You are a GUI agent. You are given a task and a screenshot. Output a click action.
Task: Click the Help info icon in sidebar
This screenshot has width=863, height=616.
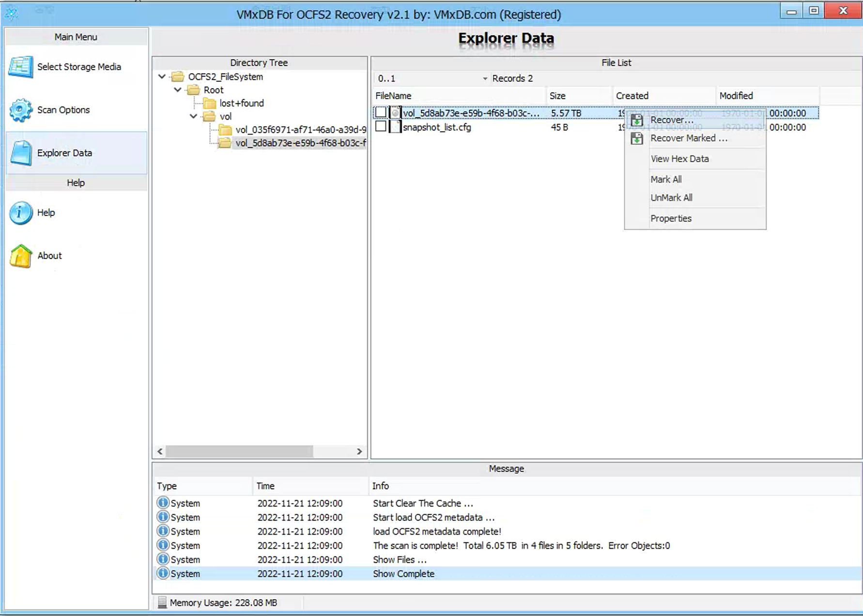pyautogui.click(x=21, y=213)
